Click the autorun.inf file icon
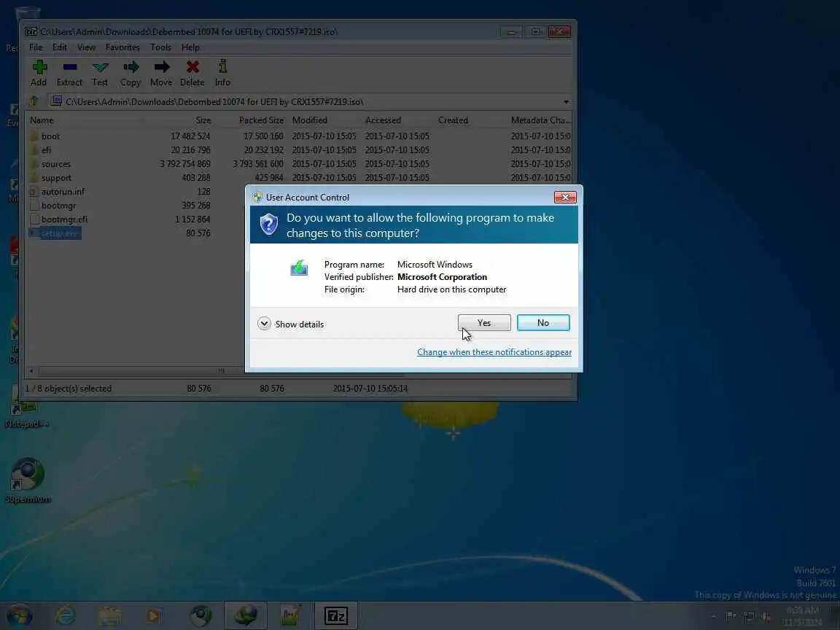840x630 pixels. [x=34, y=192]
